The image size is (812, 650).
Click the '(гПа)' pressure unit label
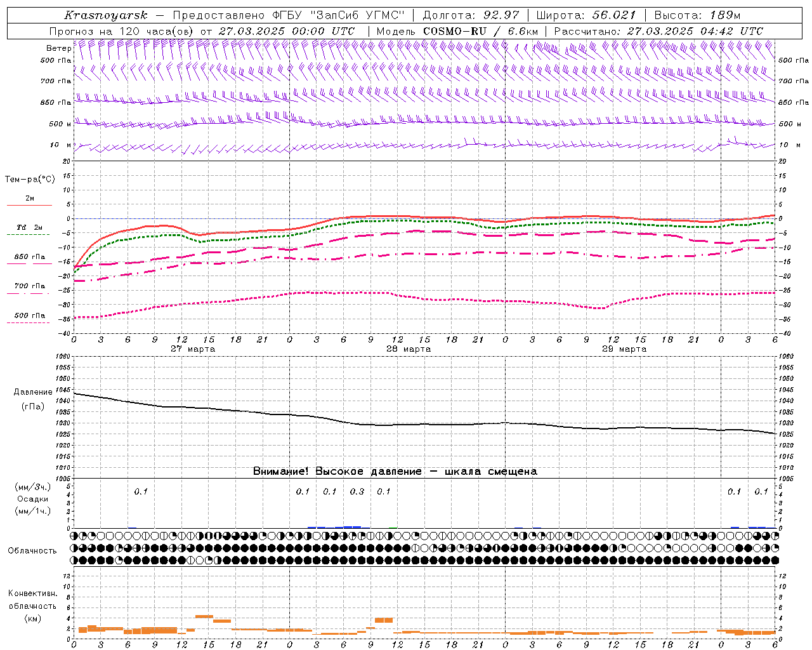coord(33,406)
